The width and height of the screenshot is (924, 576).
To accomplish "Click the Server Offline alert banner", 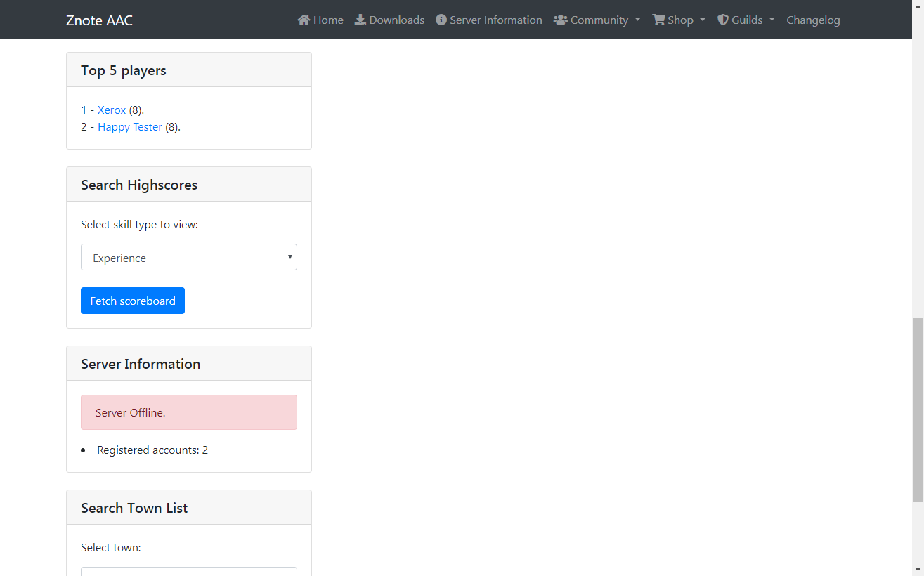I will coord(188,412).
